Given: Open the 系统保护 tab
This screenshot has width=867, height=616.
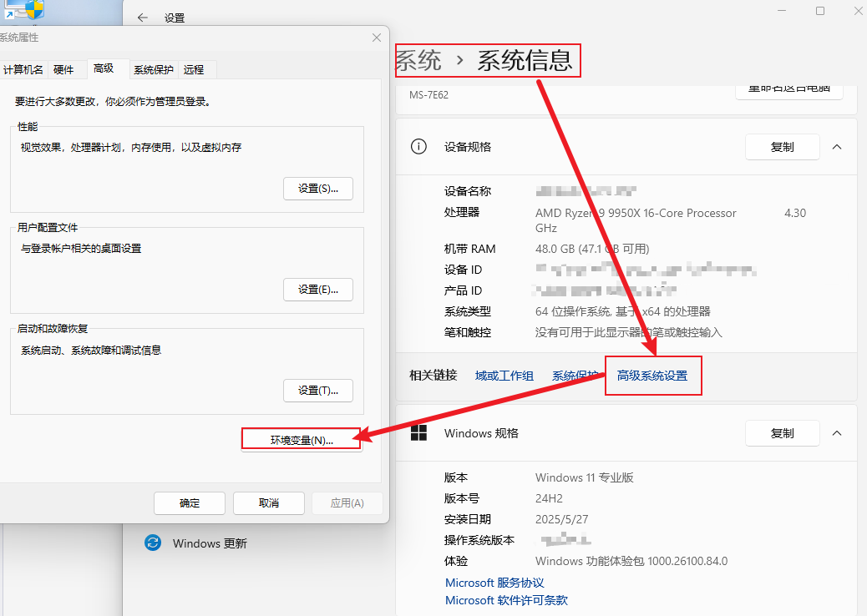Looking at the screenshot, I should [153, 69].
